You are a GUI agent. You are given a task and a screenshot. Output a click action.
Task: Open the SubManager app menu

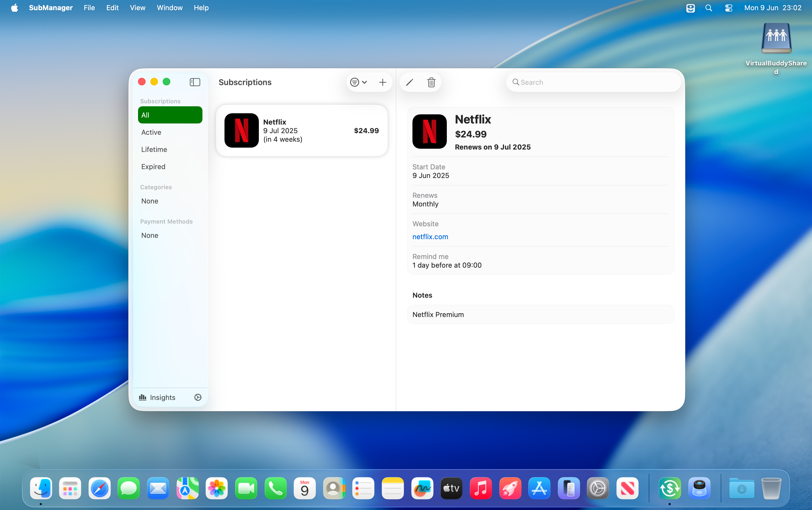[50, 8]
